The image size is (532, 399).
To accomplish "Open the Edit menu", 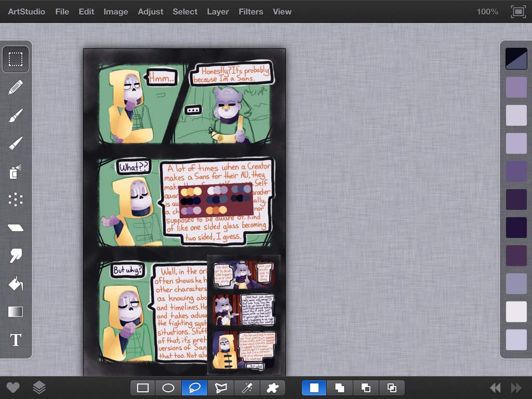I will tap(86, 11).
